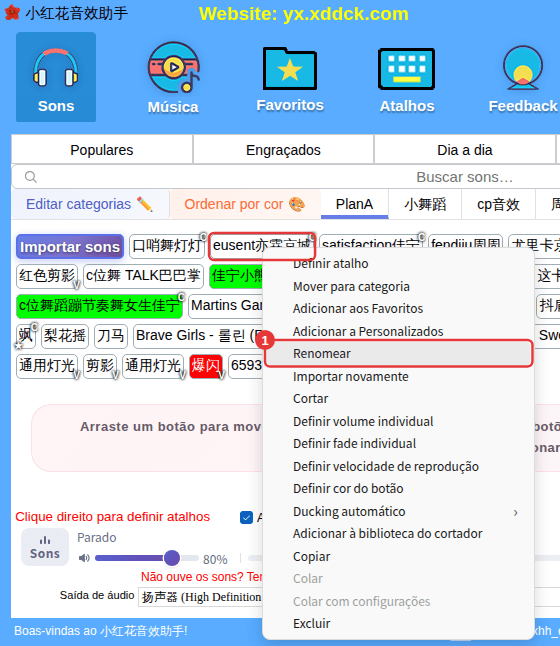The image size is (560, 646).
Task: Open the Sons headphones section
Action: [x=56, y=77]
